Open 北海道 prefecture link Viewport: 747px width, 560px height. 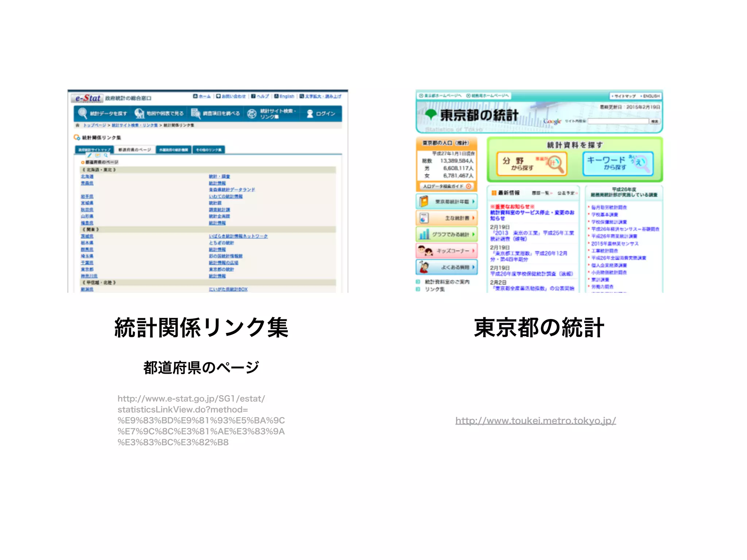point(87,176)
